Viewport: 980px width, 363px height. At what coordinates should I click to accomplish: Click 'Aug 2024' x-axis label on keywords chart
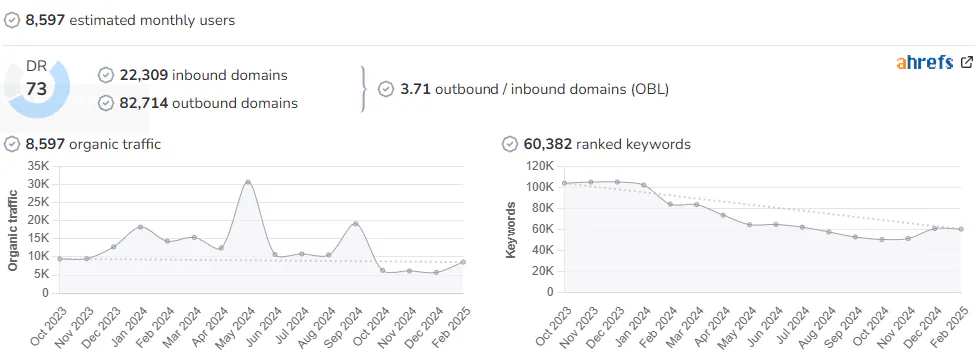coord(817,326)
